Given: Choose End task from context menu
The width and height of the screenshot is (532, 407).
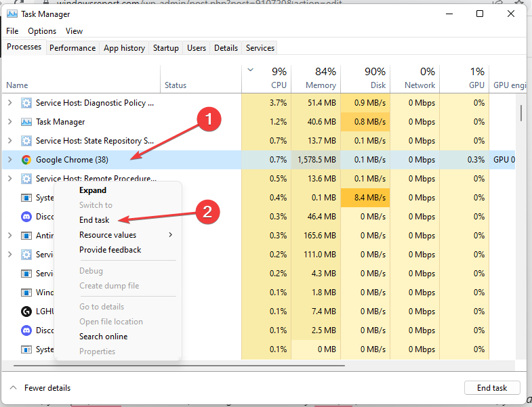Looking at the screenshot, I should (x=94, y=220).
